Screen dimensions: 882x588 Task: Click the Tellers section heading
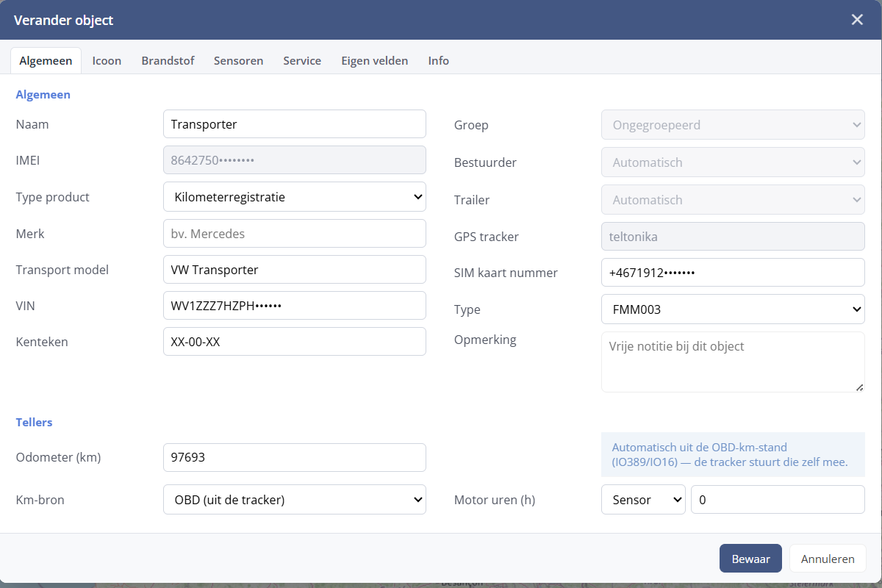[x=35, y=422]
